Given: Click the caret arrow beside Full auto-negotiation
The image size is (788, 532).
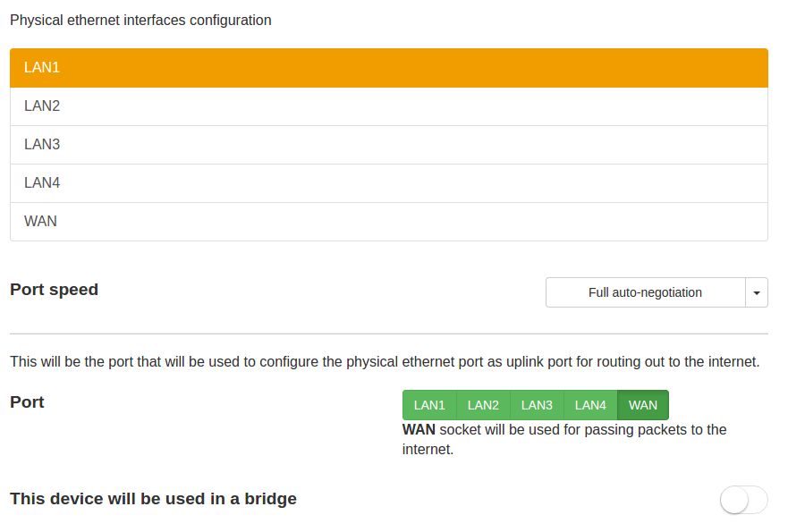Looking at the screenshot, I should [757, 292].
